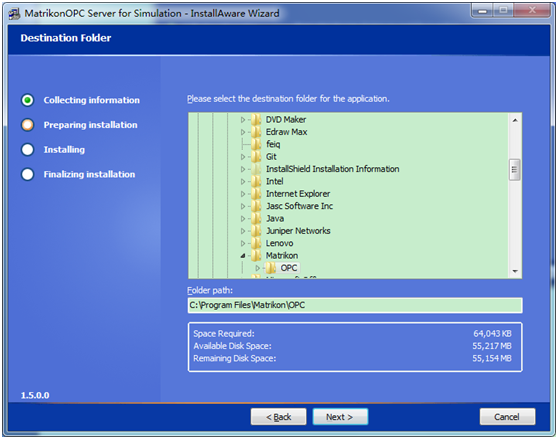Select Edraw Max in the folder tree

(x=286, y=132)
